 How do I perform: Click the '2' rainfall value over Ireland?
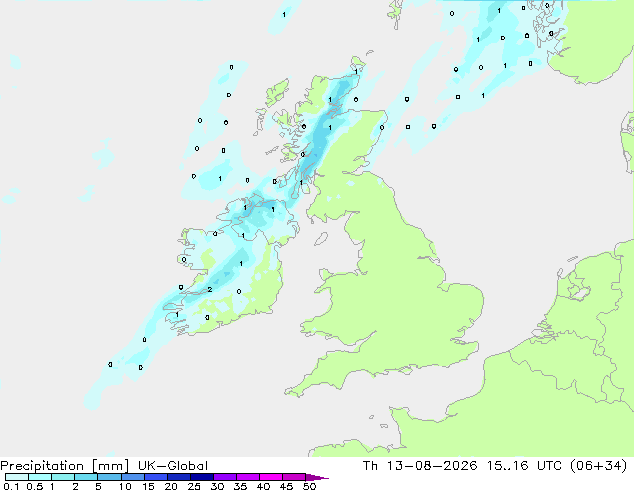(210, 289)
